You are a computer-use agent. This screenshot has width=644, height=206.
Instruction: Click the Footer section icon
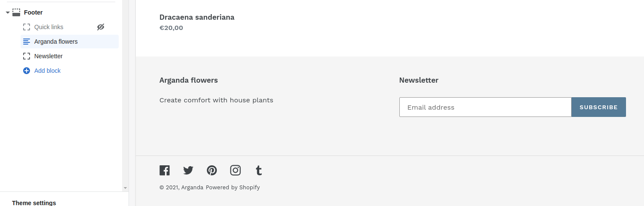point(16,12)
